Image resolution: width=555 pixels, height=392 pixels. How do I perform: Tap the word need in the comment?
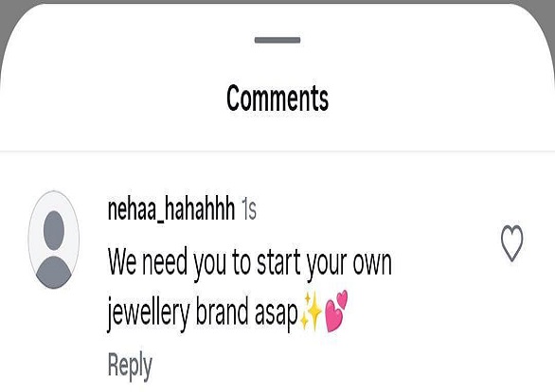coord(165,262)
